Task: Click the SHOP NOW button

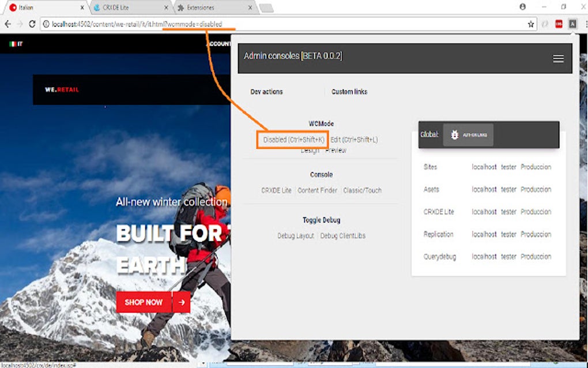Action: (x=144, y=302)
